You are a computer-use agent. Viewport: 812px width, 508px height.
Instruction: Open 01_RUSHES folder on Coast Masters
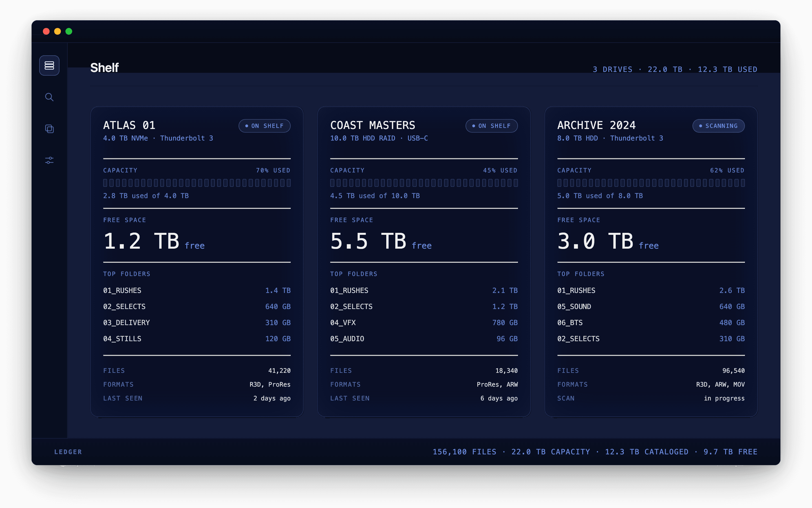click(x=424, y=290)
